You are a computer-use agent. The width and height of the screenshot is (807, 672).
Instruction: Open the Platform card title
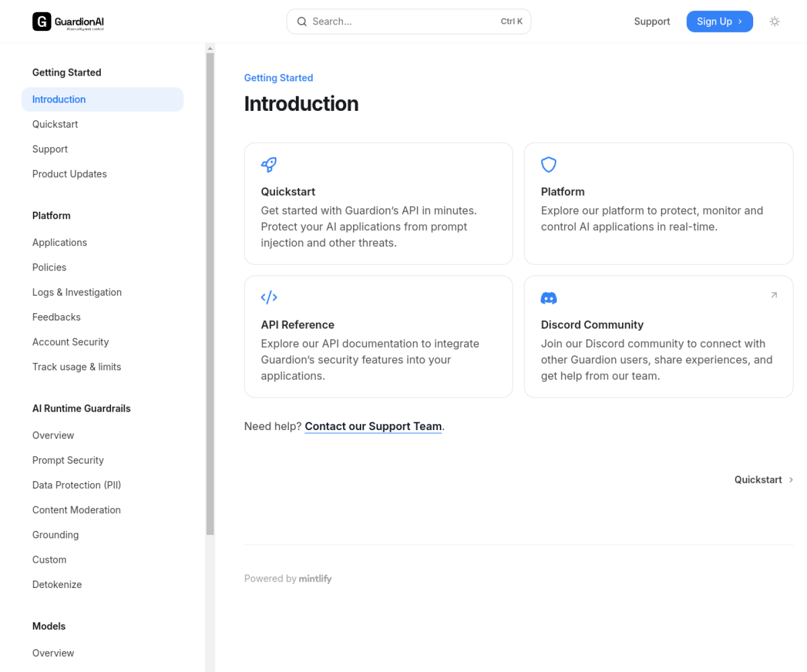pos(563,192)
